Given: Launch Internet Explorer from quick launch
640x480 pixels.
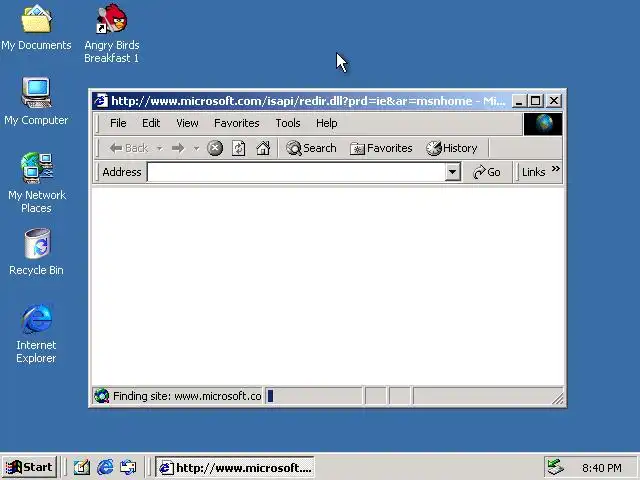Looking at the screenshot, I should [105, 467].
